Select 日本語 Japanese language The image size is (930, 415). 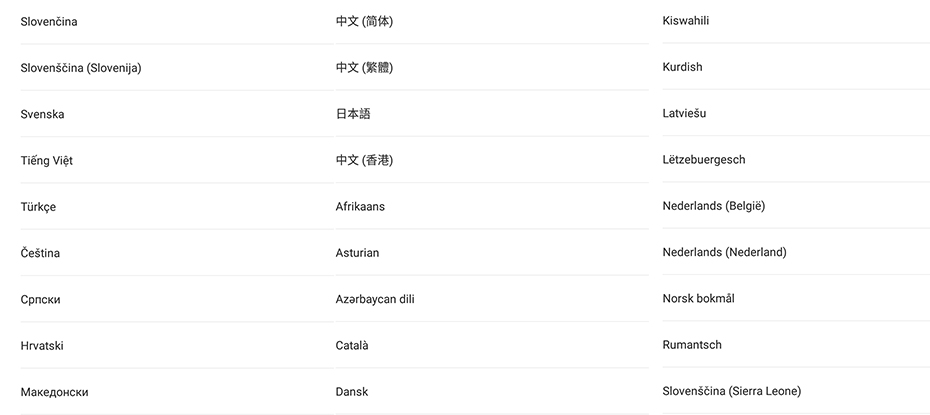pos(353,114)
